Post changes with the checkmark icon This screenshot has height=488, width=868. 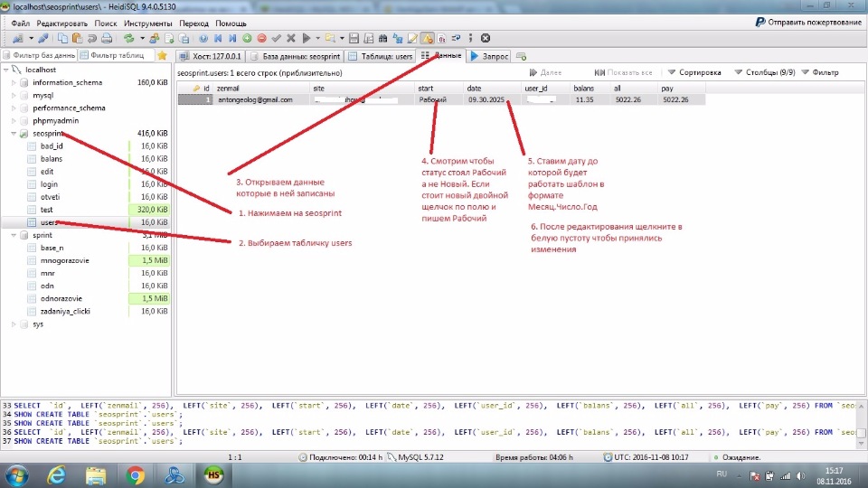pos(277,38)
